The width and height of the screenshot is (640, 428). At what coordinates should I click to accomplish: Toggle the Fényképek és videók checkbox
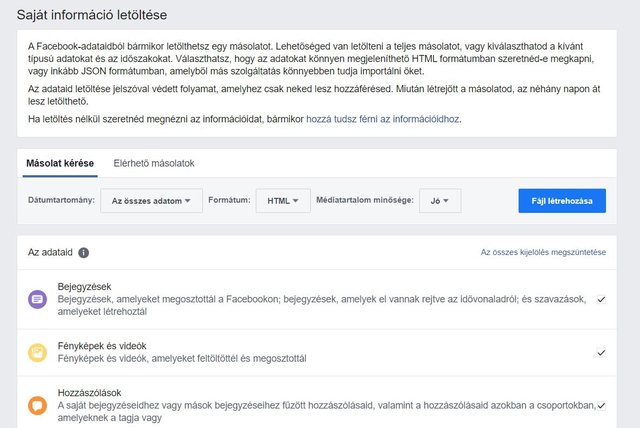coord(601,353)
